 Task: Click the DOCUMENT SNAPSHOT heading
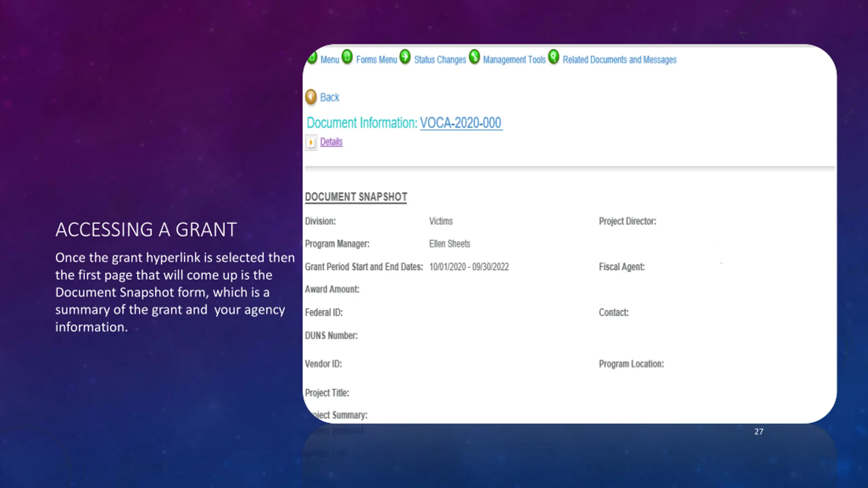pyautogui.click(x=356, y=197)
